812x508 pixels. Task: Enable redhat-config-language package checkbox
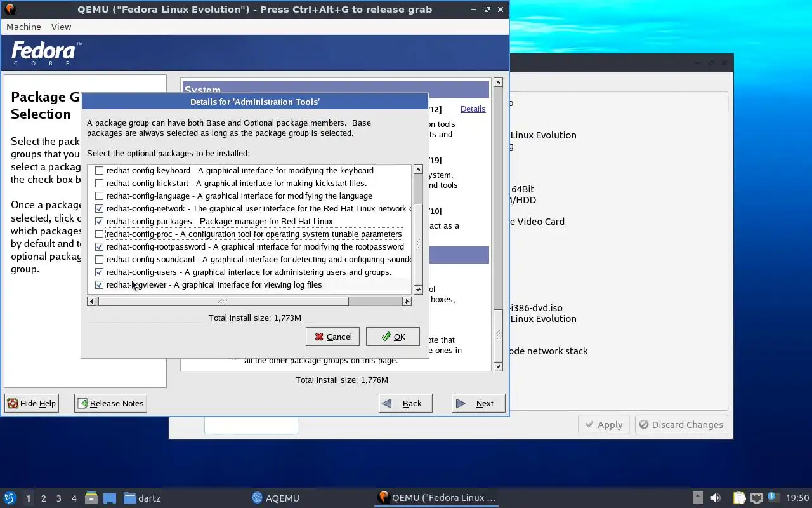pos(99,196)
